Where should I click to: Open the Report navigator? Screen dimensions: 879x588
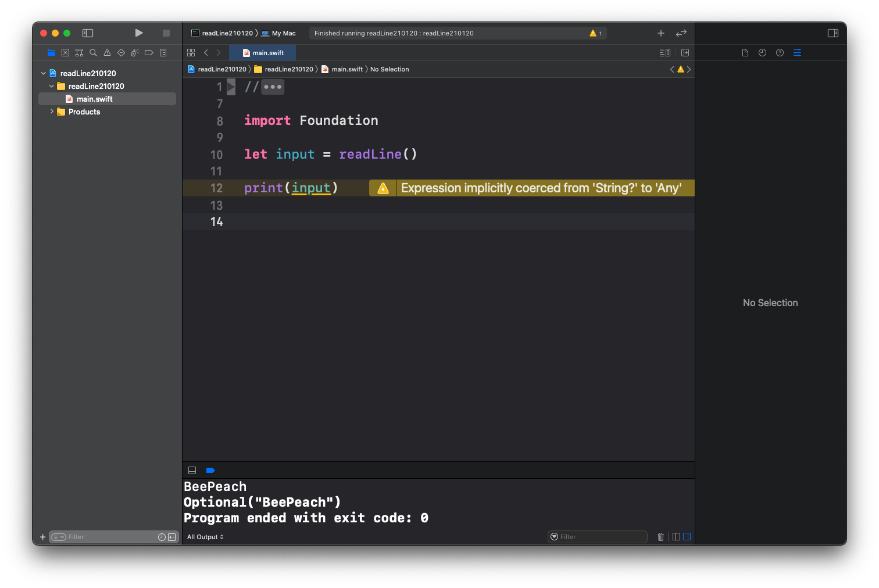pos(163,53)
